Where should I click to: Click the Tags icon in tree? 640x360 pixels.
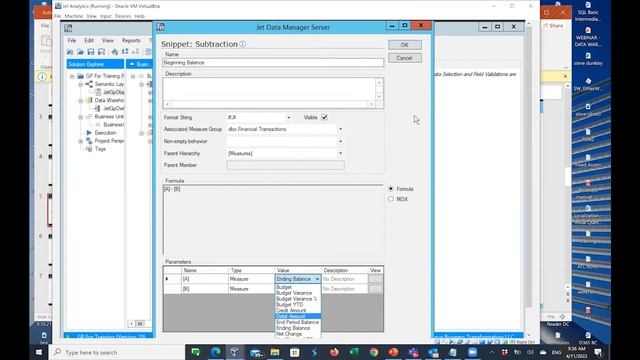[89, 149]
